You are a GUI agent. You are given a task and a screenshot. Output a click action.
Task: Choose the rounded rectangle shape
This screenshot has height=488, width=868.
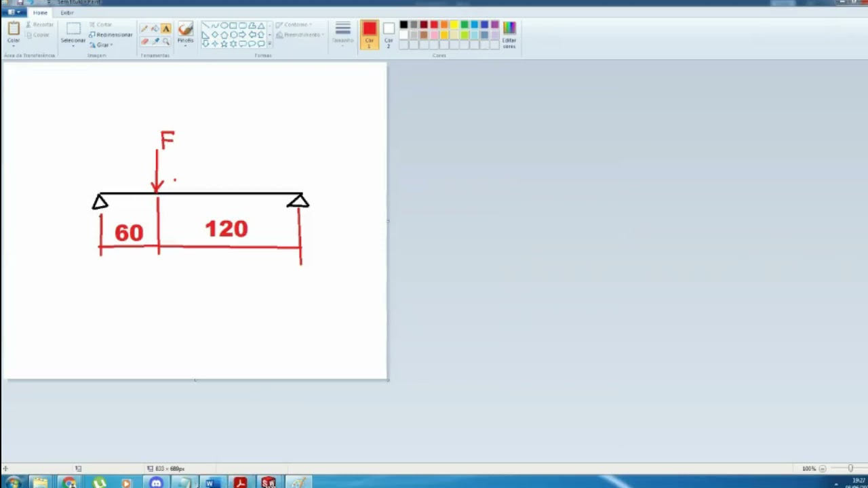(243, 26)
